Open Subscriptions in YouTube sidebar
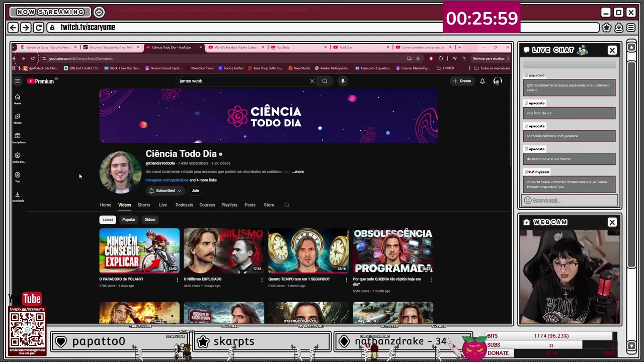The width and height of the screenshot is (644, 362). [x=18, y=138]
